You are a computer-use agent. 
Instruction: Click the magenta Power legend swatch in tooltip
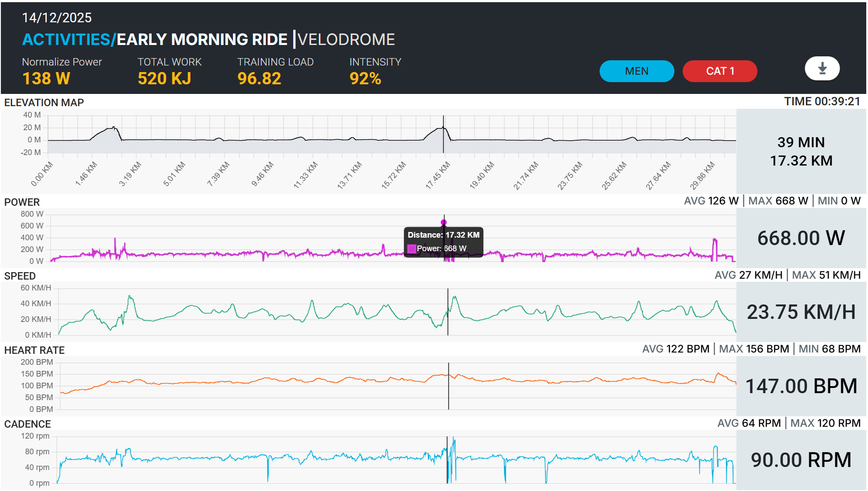click(411, 249)
